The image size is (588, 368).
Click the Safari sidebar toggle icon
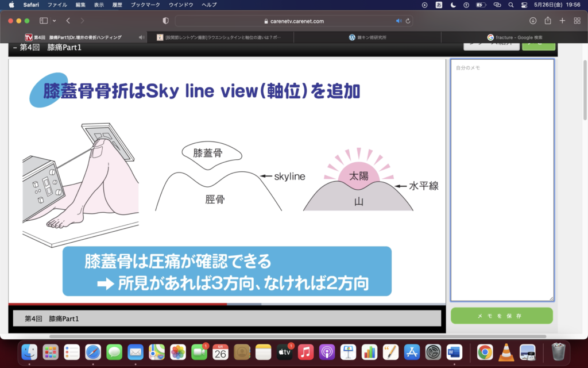[44, 21]
